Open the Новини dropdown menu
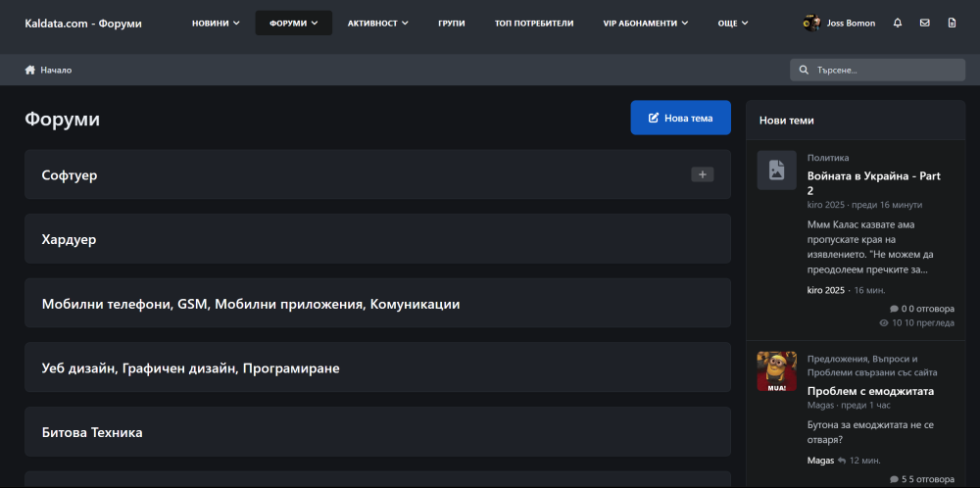 (x=216, y=24)
